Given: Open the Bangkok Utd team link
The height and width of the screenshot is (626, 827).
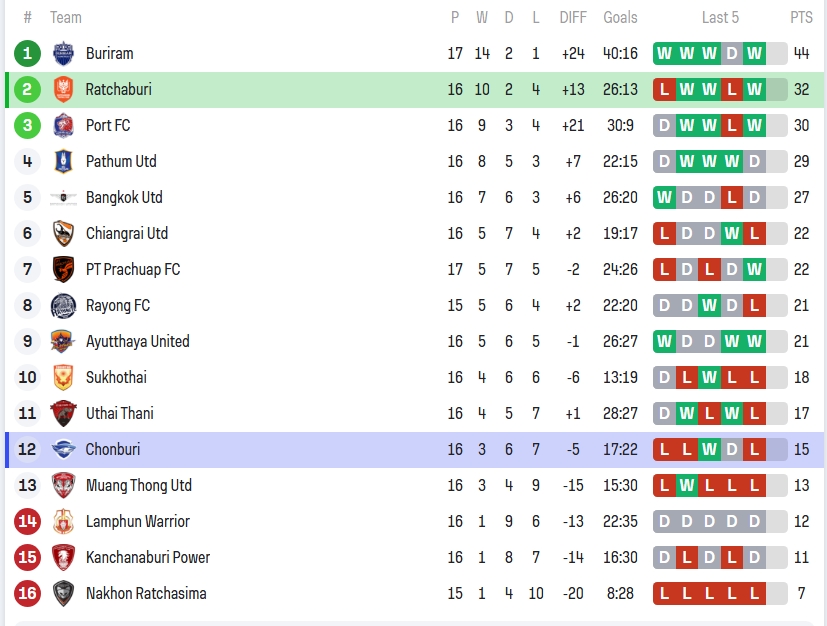Looking at the screenshot, I should (124, 197).
